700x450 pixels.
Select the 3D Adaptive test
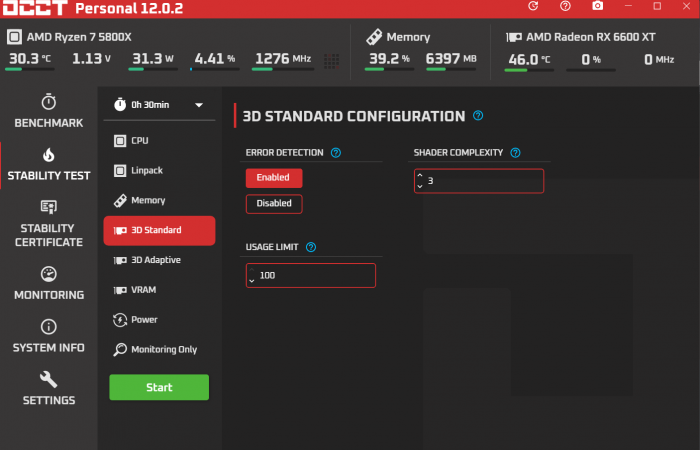pyautogui.click(x=159, y=260)
